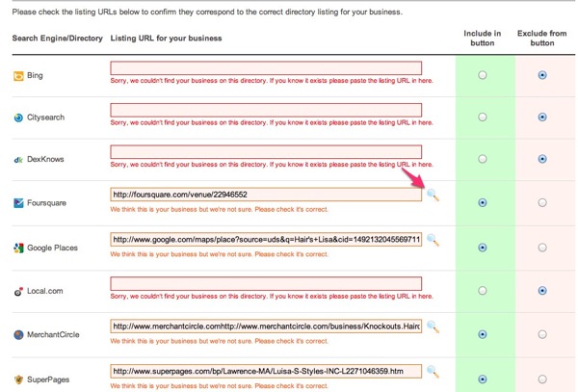Screen dimensions: 578x392
Task: Click the empty Citysearch listing URL field
Action: click(x=266, y=110)
